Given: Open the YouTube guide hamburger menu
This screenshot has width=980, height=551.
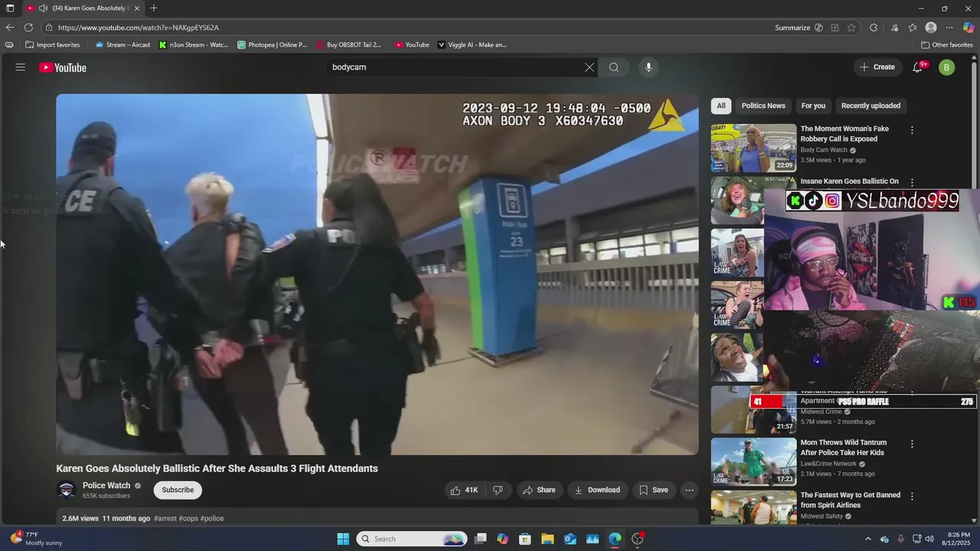Looking at the screenshot, I should pos(20,67).
